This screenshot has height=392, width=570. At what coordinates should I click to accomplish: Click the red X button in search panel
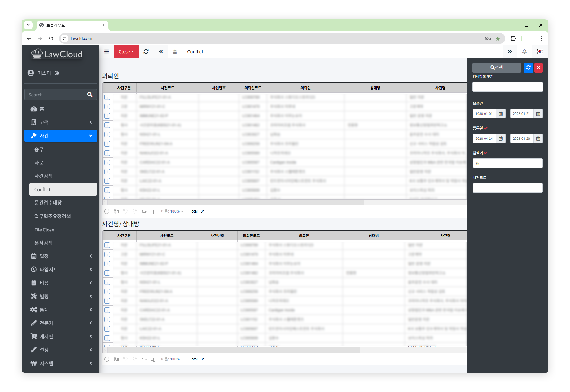click(x=538, y=68)
